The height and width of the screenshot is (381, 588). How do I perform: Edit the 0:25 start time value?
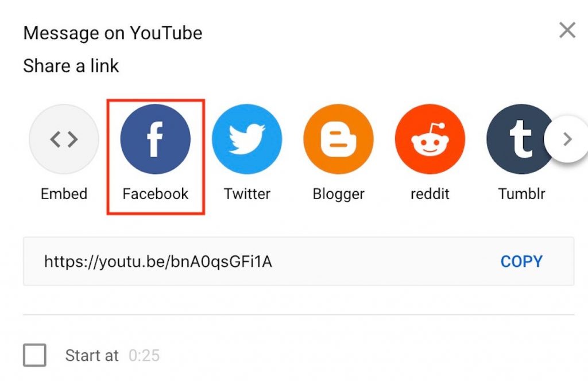pyautogui.click(x=144, y=356)
